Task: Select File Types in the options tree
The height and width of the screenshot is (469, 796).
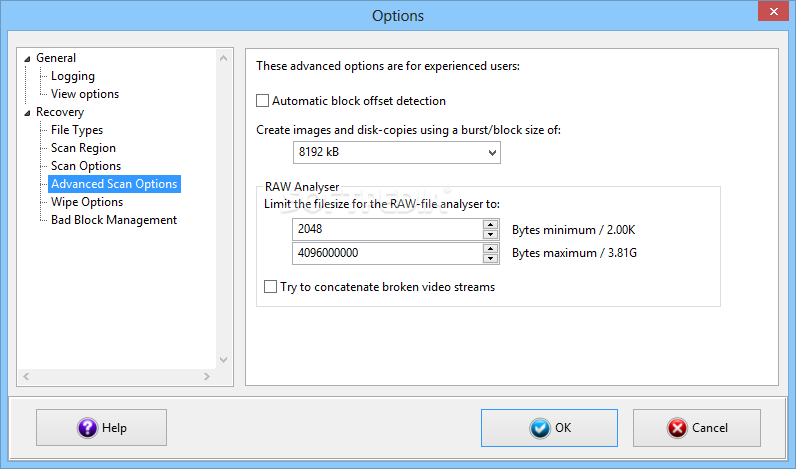Action: coord(77,130)
